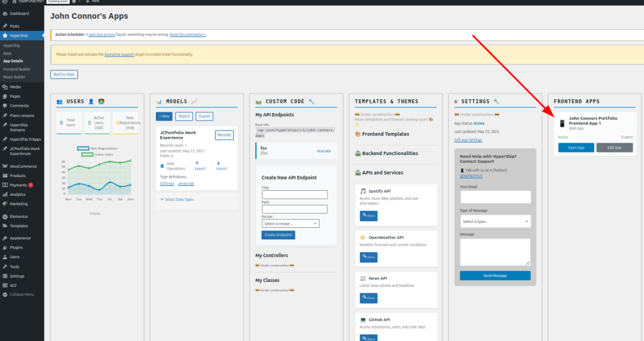
Task: Click Open App for Portfolio Frontend App
Action: [576, 148]
